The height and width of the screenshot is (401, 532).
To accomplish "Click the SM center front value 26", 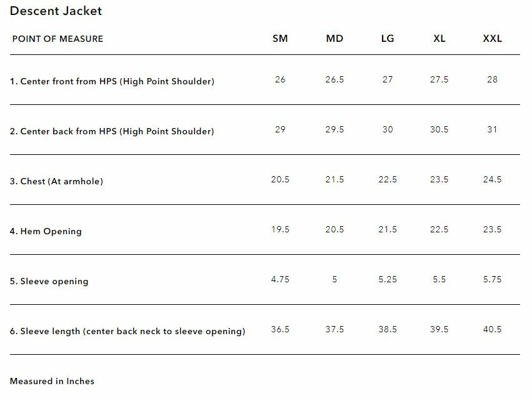I will (x=280, y=79).
